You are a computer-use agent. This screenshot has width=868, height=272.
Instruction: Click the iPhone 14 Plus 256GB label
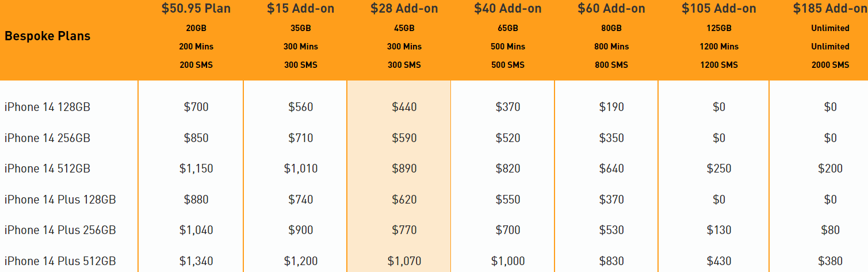tap(60, 230)
